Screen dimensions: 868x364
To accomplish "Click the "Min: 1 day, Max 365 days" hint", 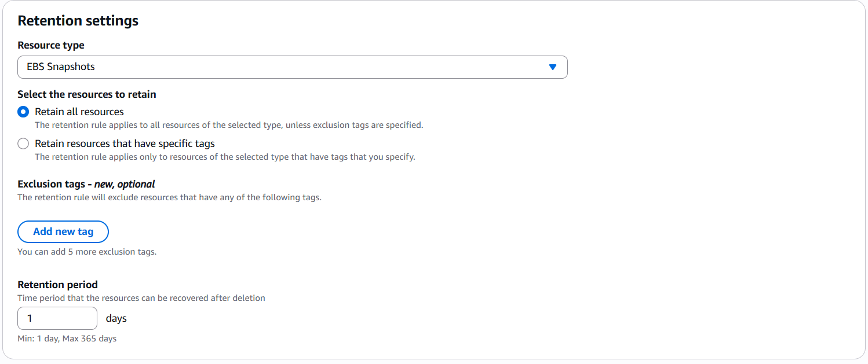I will (67, 339).
